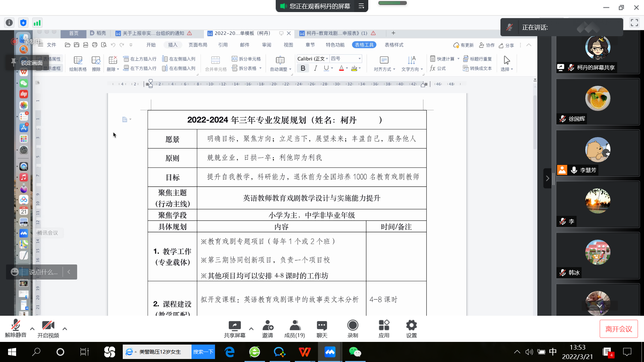The width and height of the screenshot is (644, 362).
Task: Click 在右侧插入列 button
Action: pos(179,68)
